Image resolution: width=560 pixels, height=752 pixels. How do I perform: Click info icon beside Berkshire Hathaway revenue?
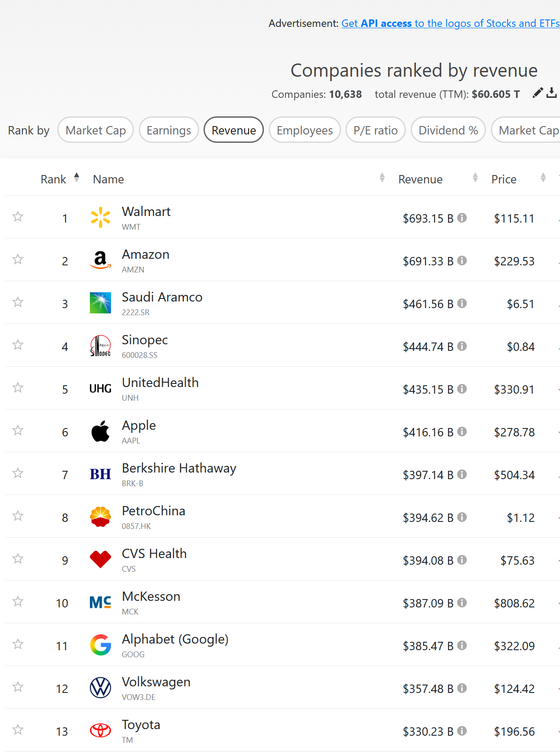coord(462,474)
